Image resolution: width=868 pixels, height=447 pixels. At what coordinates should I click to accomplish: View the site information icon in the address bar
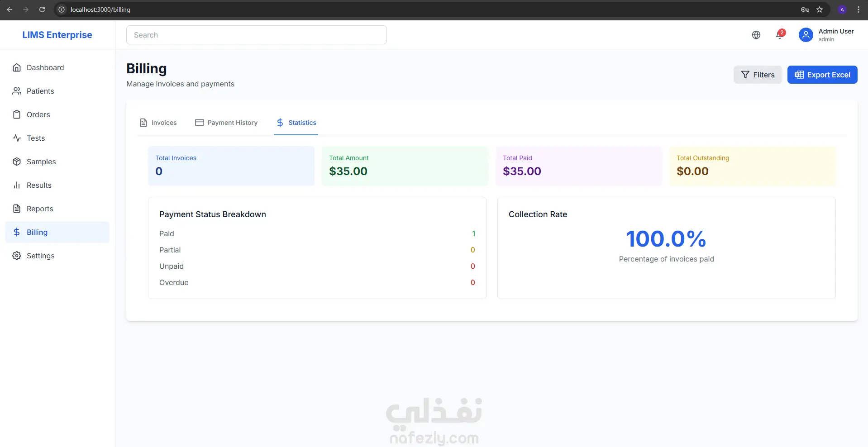(62, 10)
